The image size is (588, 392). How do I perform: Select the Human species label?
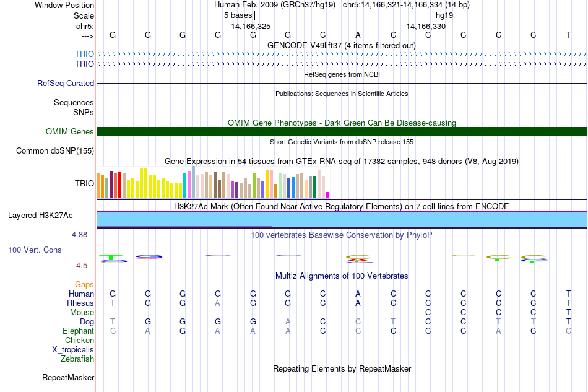tap(81, 294)
